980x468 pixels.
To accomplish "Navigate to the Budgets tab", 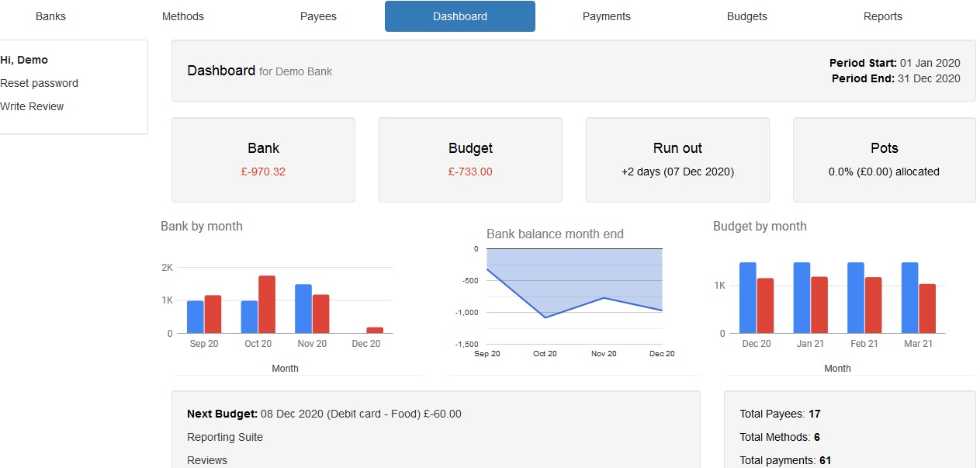I will 746,16.
